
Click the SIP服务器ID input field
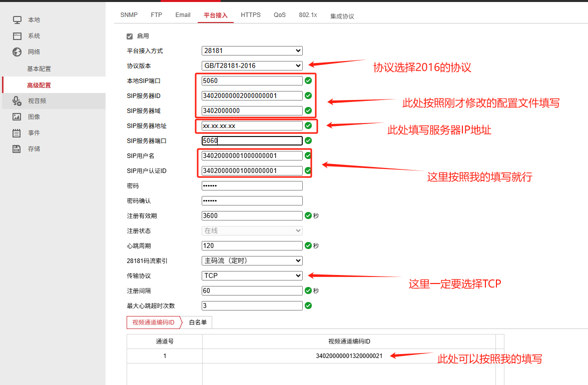click(x=252, y=95)
